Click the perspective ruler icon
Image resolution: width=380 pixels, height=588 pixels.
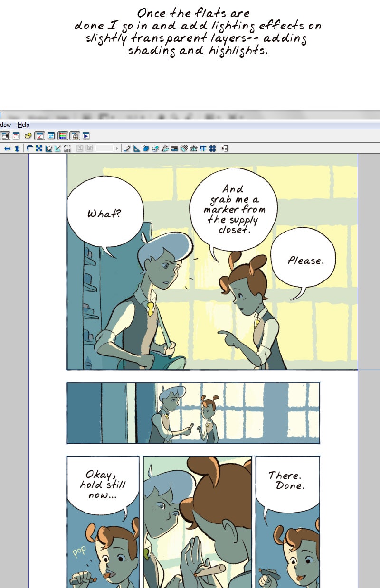[x=193, y=149]
